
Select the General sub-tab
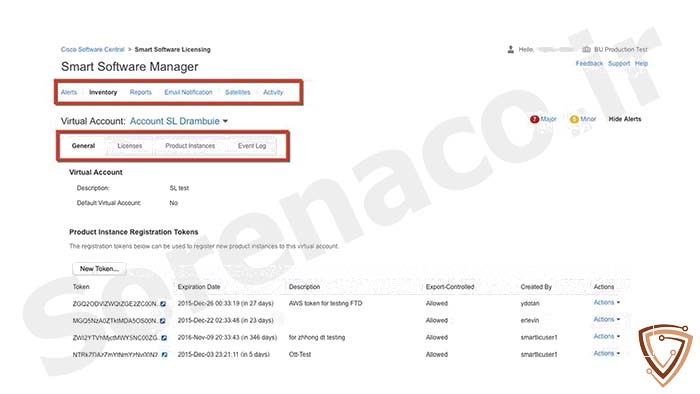pyautogui.click(x=83, y=146)
